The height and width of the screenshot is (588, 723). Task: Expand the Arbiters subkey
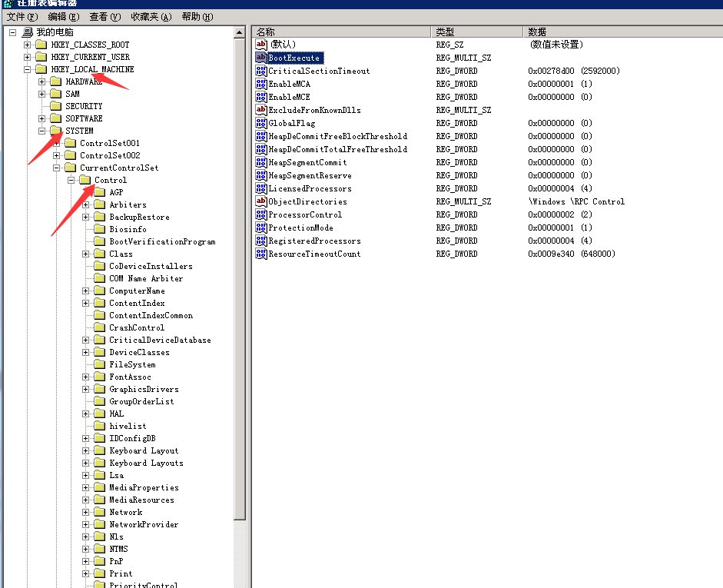[x=86, y=204]
